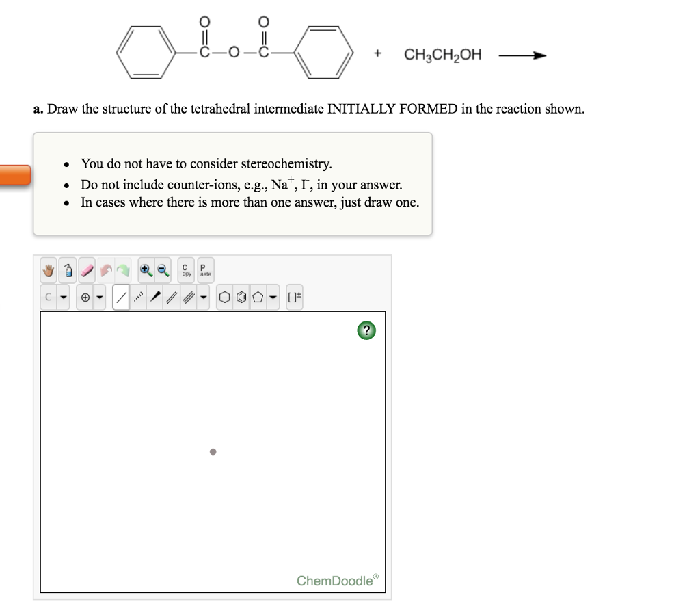Select the benzene ring tool

tap(241, 296)
